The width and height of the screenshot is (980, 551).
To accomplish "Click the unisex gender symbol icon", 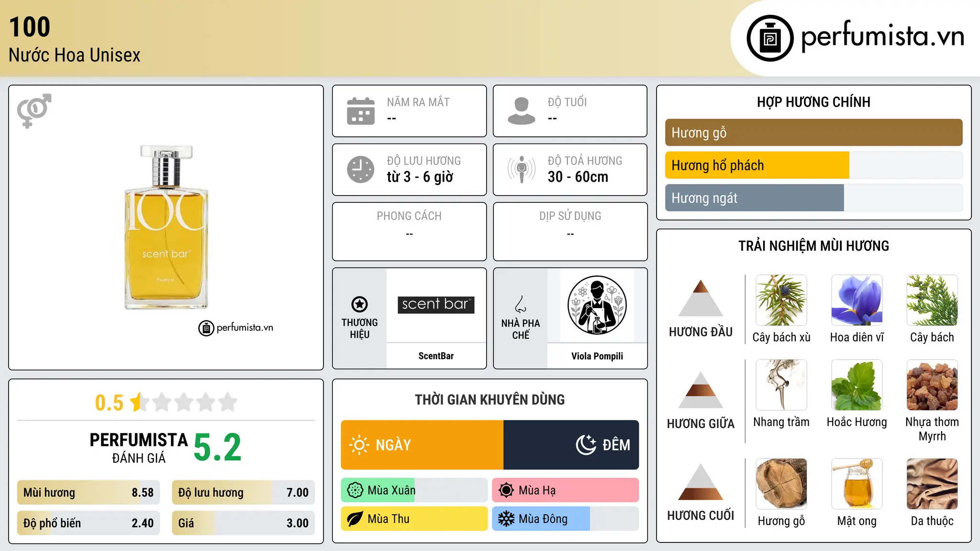I will click(x=34, y=110).
